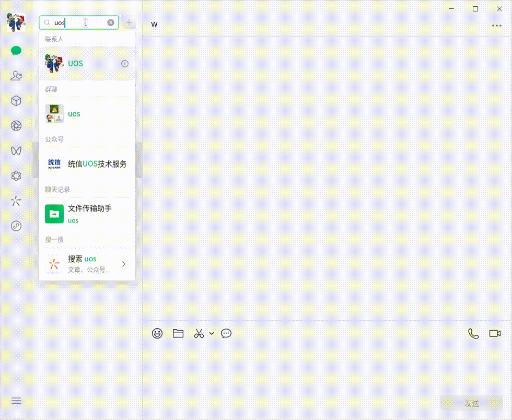
Task: Open hamburger settings menu at bottom left
Action: click(16, 401)
